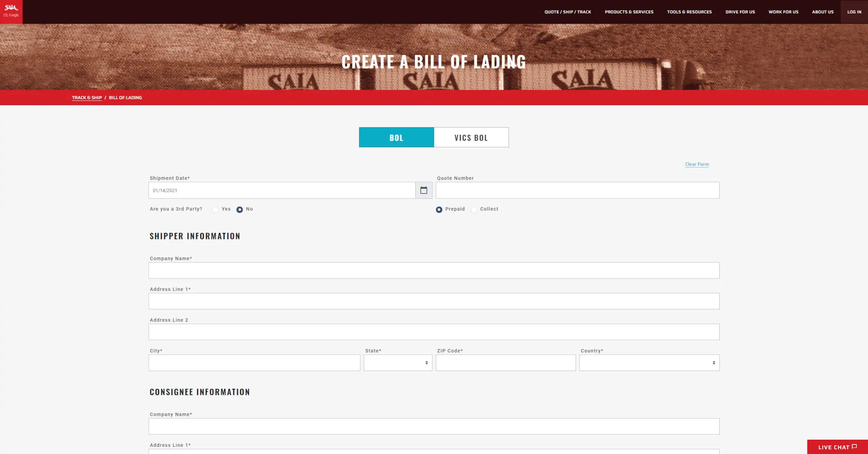Click the Consignee Information heading
The height and width of the screenshot is (454, 868).
pyautogui.click(x=200, y=392)
